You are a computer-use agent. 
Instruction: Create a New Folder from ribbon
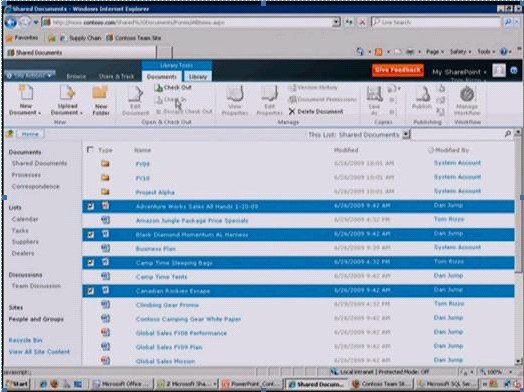click(x=101, y=100)
